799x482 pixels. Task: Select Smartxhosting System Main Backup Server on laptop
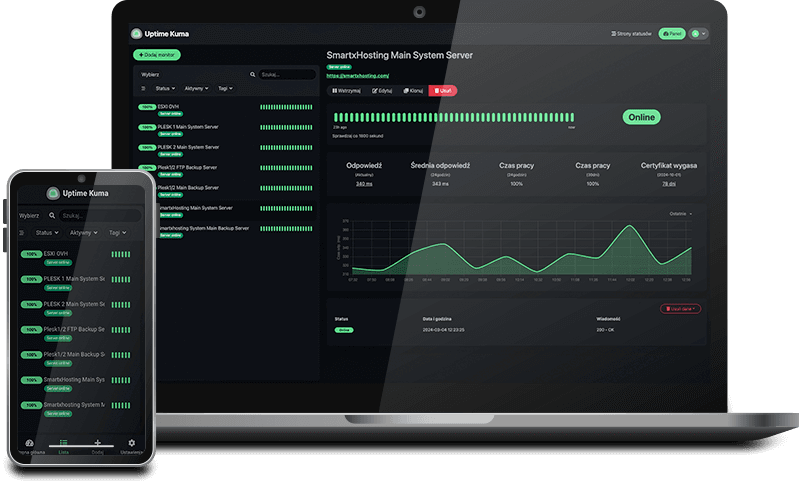click(x=235, y=231)
